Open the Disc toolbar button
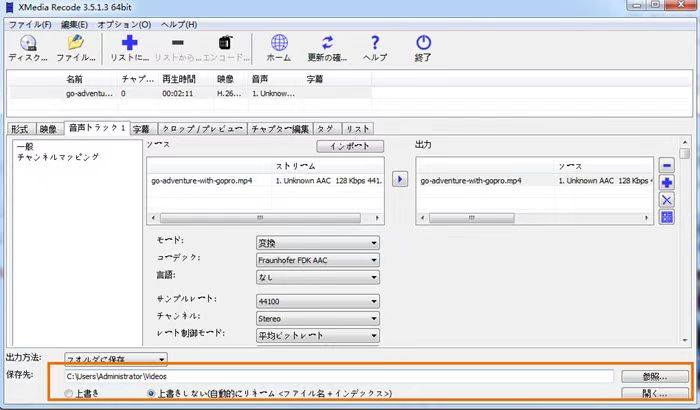Image resolution: width=700 pixels, height=410 pixels. 28,48
